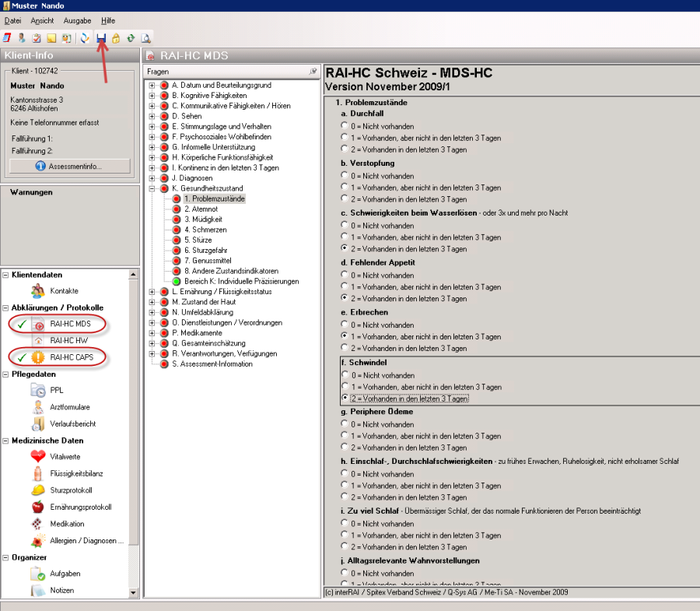Click the blue floppy disk save icon

point(101,37)
